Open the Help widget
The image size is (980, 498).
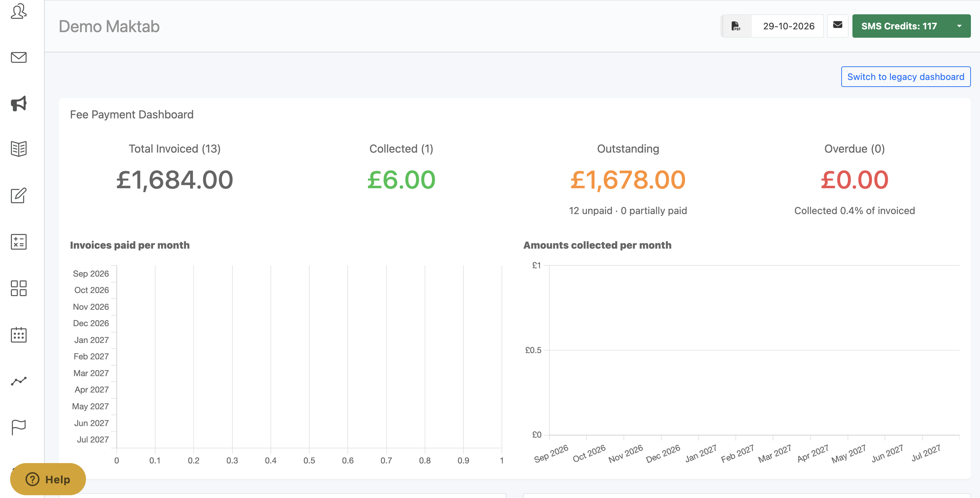point(48,479)
